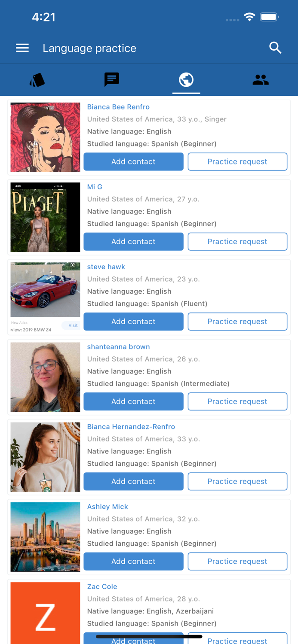Add Ashley Mick as a contact
The image size is (298, 644).
click(133, 561)
